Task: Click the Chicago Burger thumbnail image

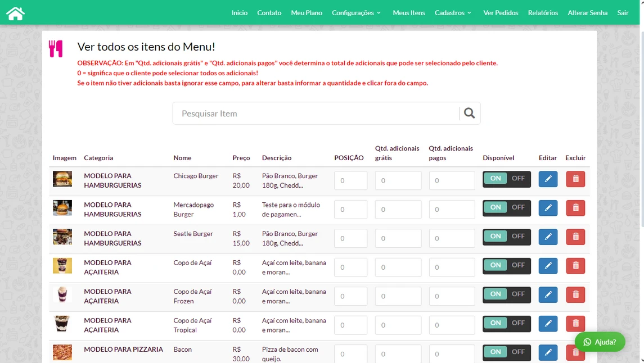Action: 62,179
